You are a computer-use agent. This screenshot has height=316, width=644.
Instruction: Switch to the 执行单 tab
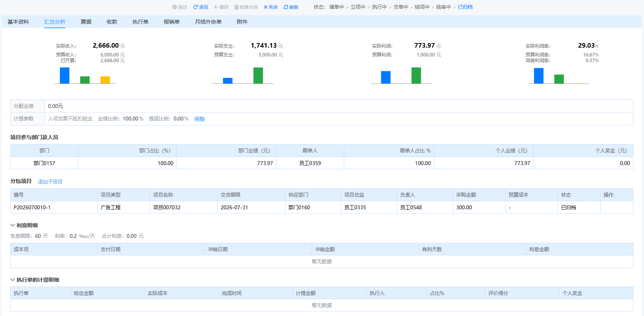(x=141, y=22)
